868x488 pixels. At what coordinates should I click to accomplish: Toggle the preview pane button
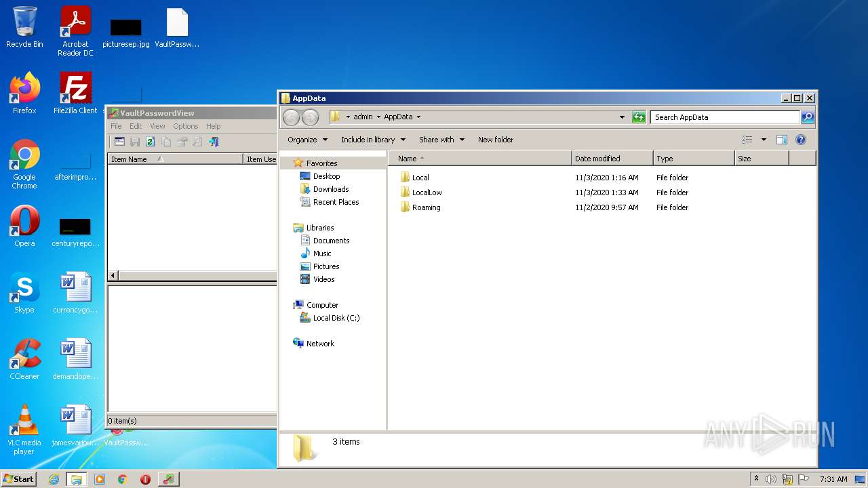[x=781, y=140]
